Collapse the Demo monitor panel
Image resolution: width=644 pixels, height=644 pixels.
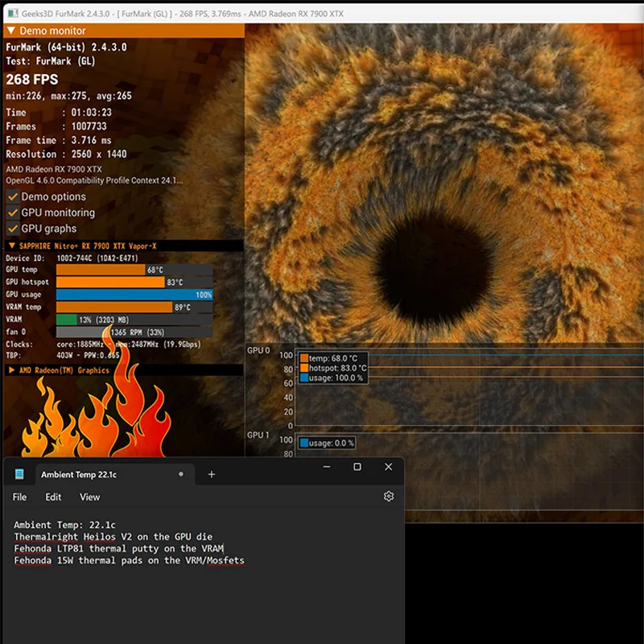click(11, 31)
